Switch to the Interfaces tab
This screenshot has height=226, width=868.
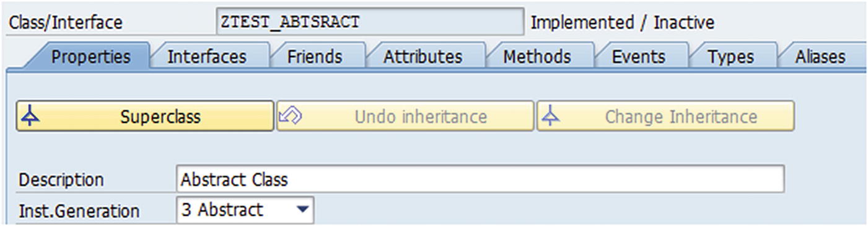point(207,56)
